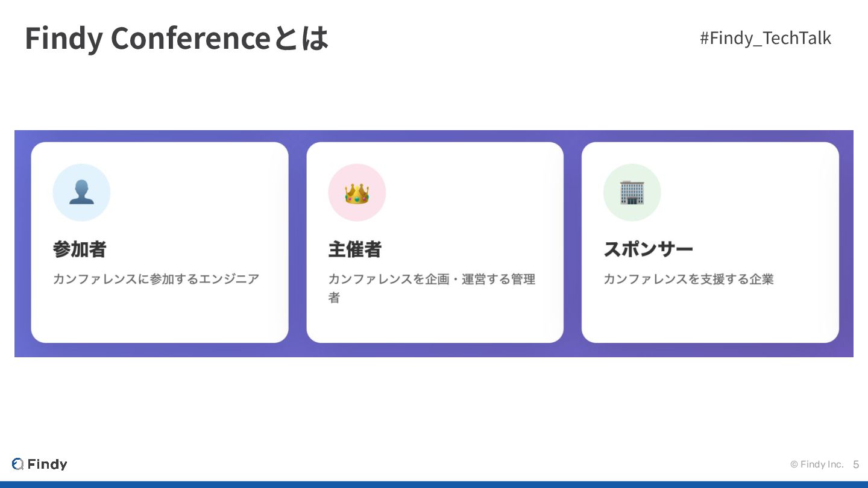This screenshot has height=488, width=868.
Task: Select the 参加者 card heading
Action: (x=80, y=249)
